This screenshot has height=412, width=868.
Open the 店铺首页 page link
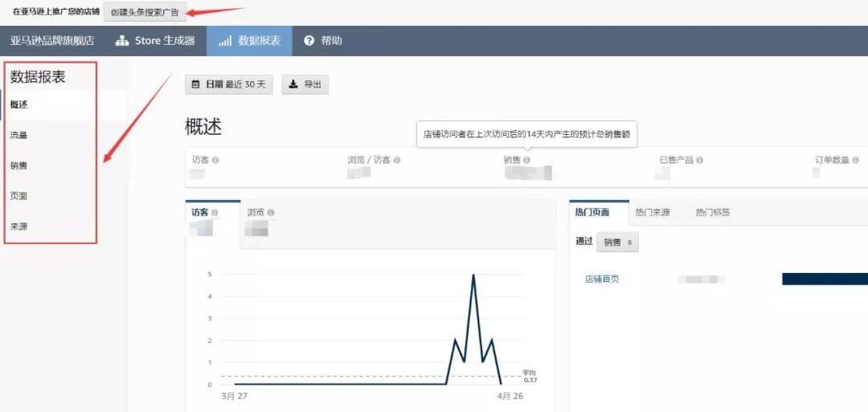tap(602, 279)
